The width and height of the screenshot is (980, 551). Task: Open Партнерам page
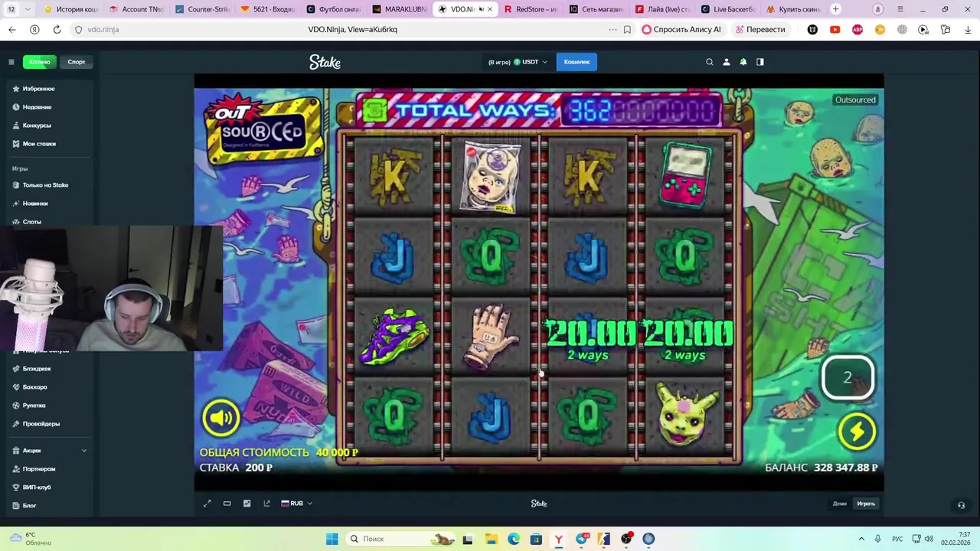click(38, 469)
